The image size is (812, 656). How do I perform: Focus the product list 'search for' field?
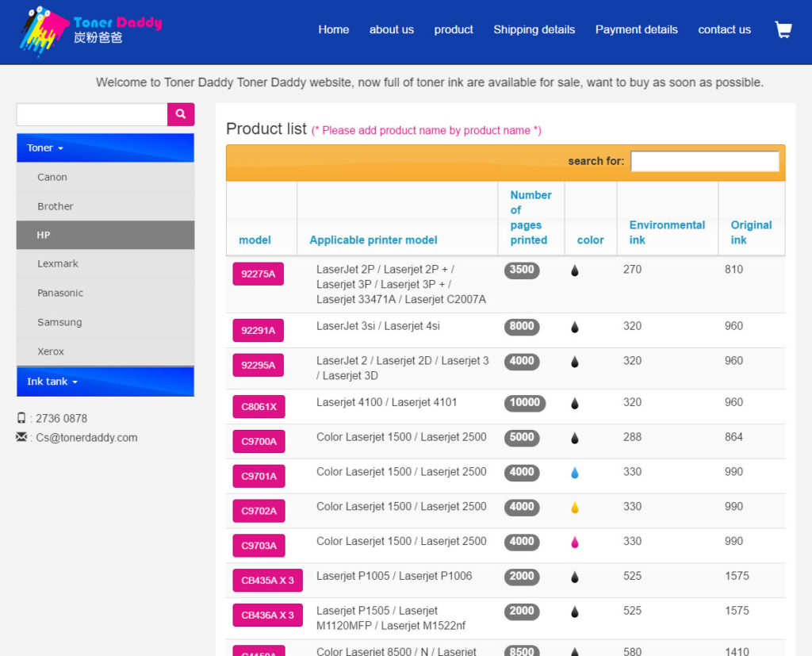click(704, 161)
